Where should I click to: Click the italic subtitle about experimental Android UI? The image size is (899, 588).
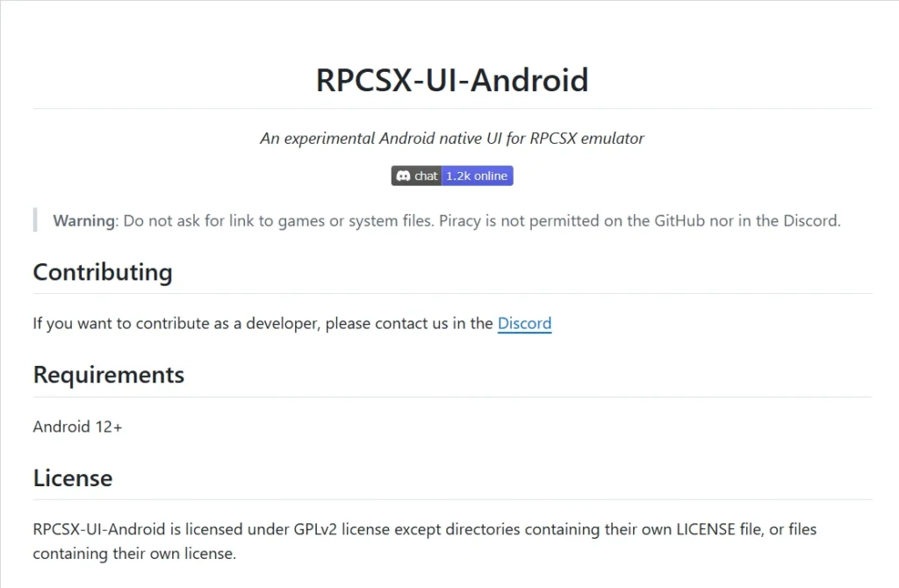pyautogui.click(x=452, y=139)
